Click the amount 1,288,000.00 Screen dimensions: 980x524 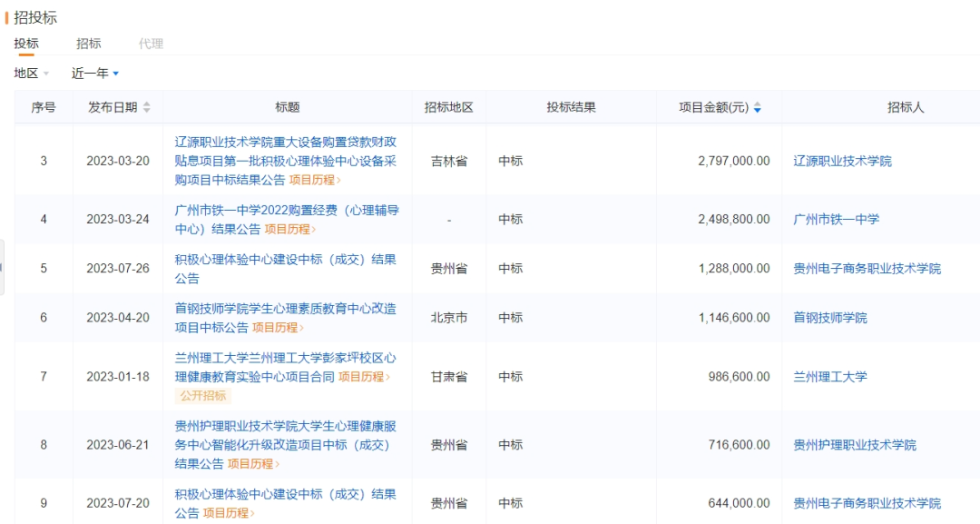coord(734,269)
